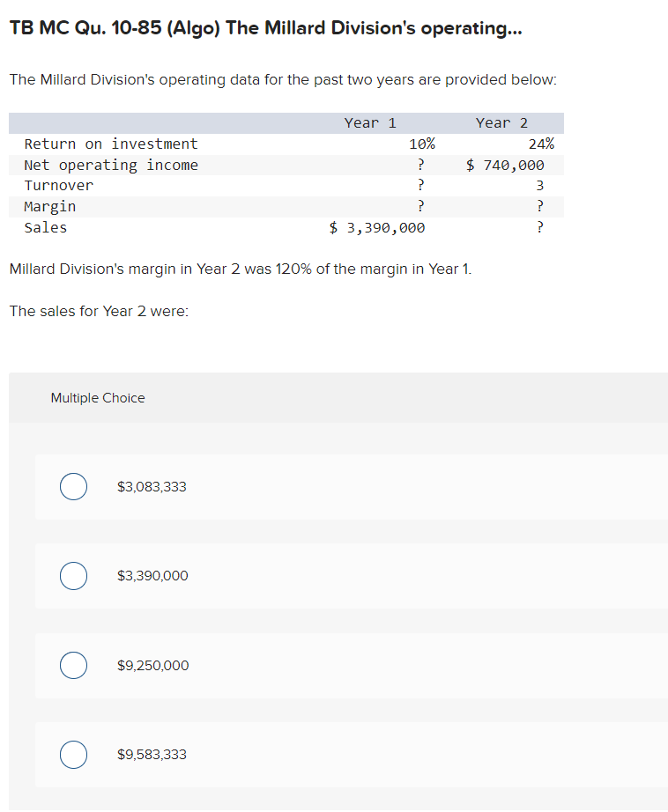
Task: Click the Multiple Choice section header
Action: (x=97, y=397)
